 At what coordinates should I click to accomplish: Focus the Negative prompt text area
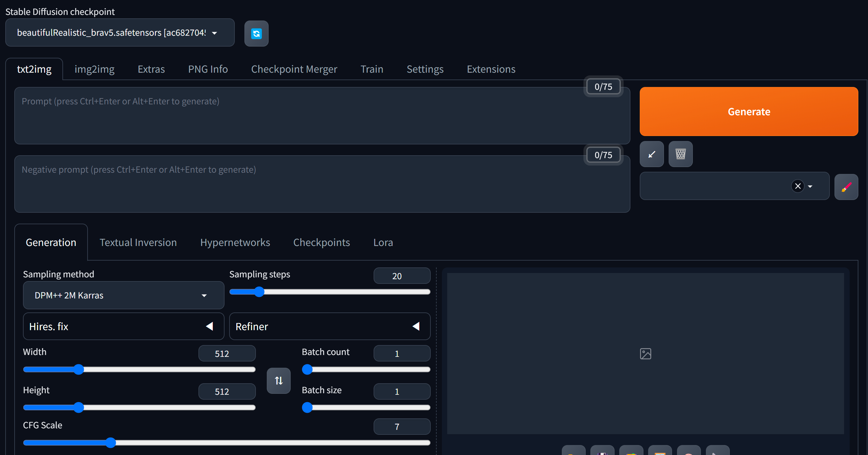322,184
